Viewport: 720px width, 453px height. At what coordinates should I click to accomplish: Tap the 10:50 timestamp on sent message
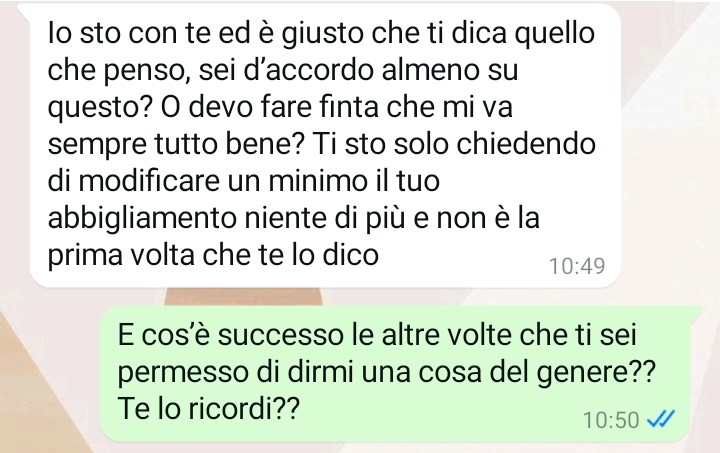(x=611, y=419)
